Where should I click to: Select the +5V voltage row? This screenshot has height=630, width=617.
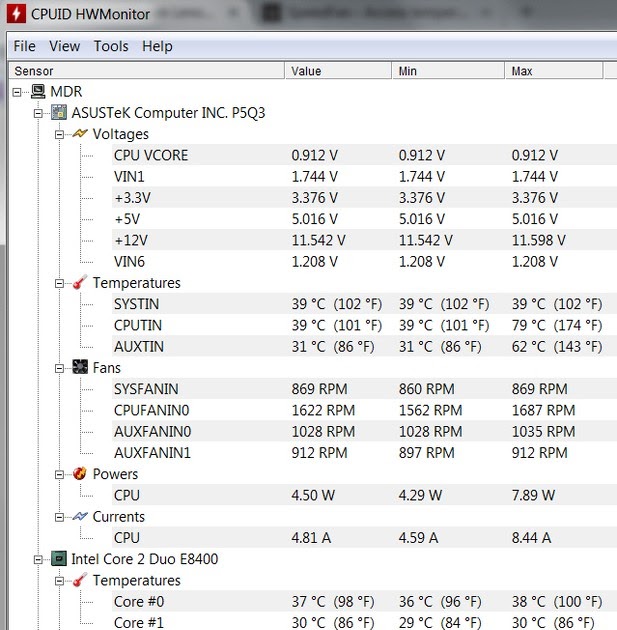pyautogui.click(x=364, y=219)
